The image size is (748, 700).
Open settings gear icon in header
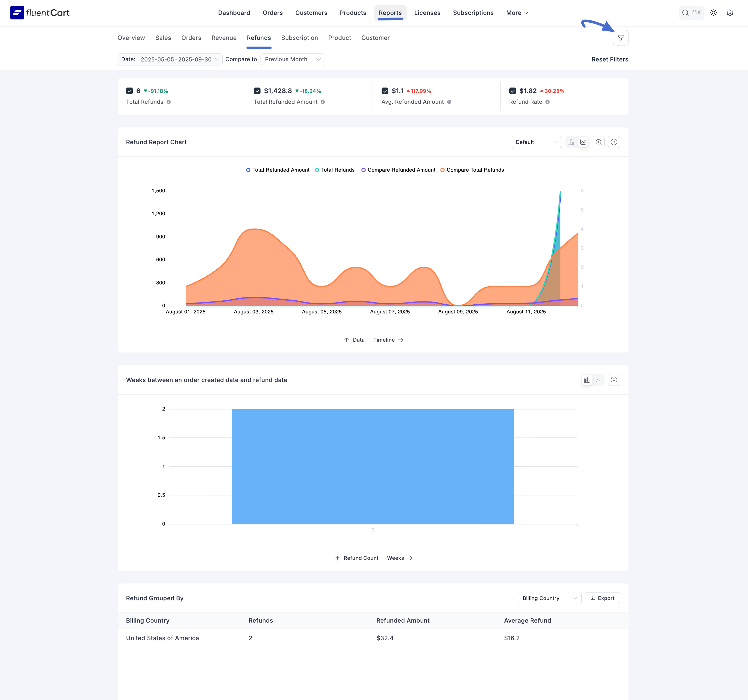click(730, 13)
